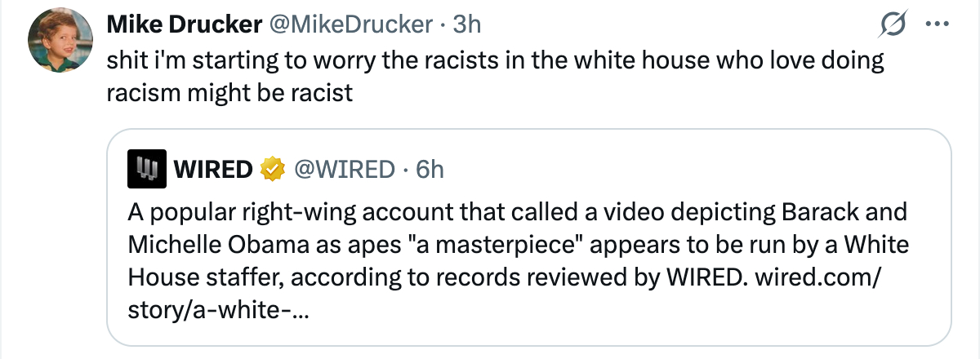Click WIRED's gold verified badge
The height and width of the screenshot is (359, 980).
[x=270, y=170]
